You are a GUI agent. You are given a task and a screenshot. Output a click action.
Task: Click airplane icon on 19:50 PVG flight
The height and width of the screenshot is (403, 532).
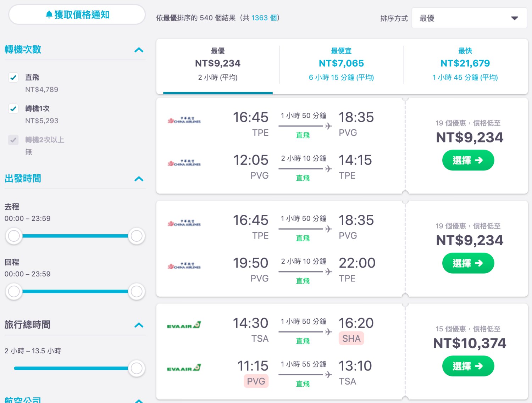pos(329,272)
